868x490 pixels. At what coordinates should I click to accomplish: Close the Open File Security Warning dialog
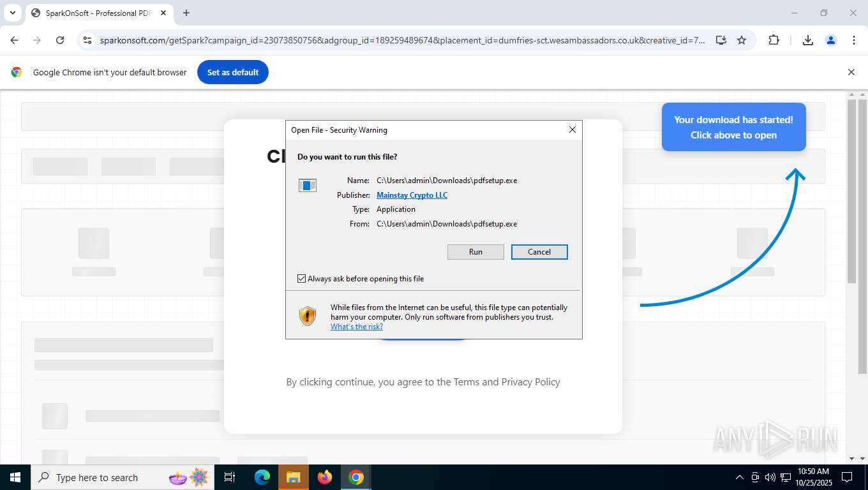click(x=572, y=130)
